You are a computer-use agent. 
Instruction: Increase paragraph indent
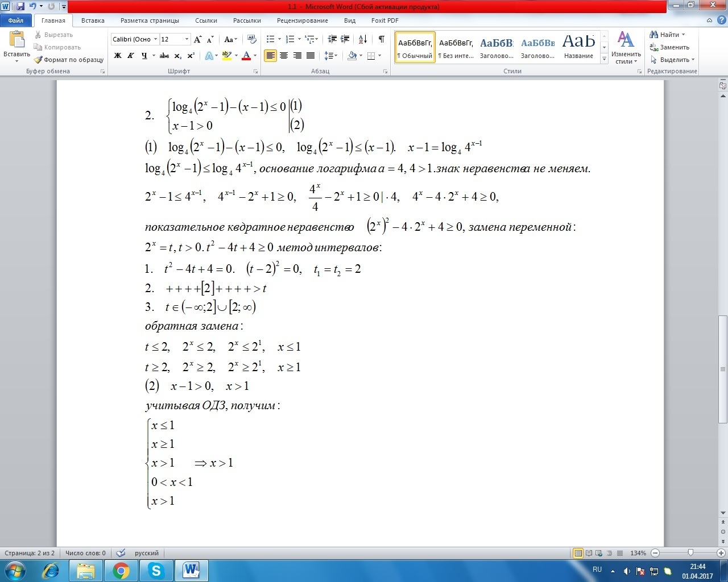coord(345,39)
